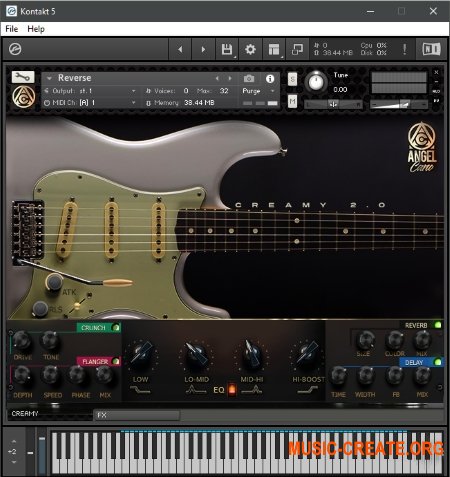Show instrument info with the i icon
Viewport: 450px width, 477px height.
[270, 79]
